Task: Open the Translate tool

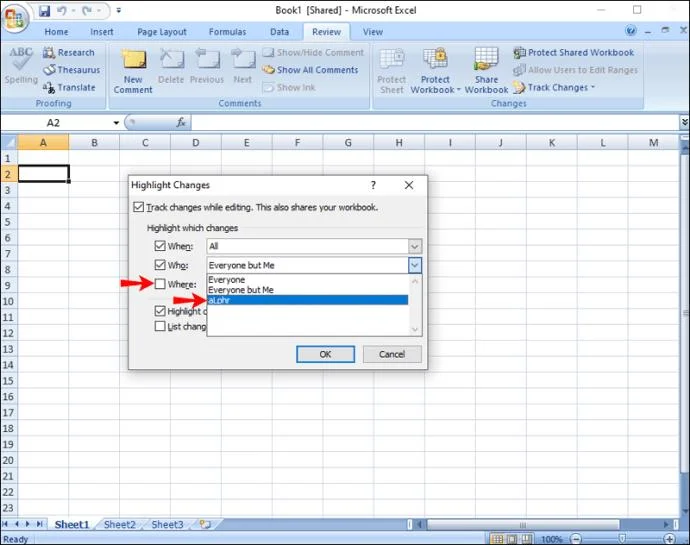Action: point(69,87)
